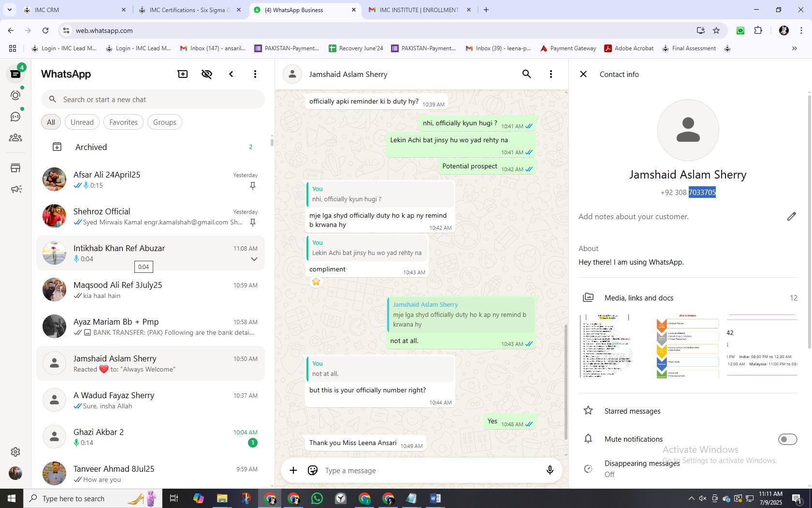Show more bookmarks chevron
The width and height of the screenshot is (812, 508).
pos(794,48)
